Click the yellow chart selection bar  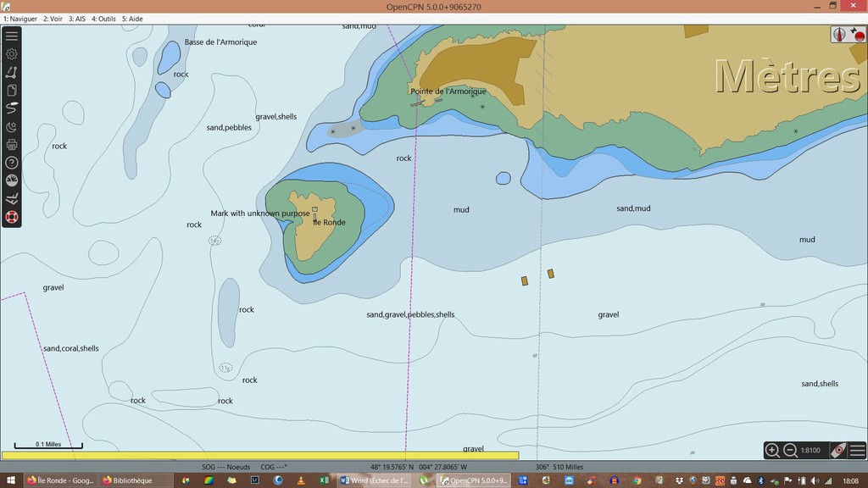click(260, 455)
